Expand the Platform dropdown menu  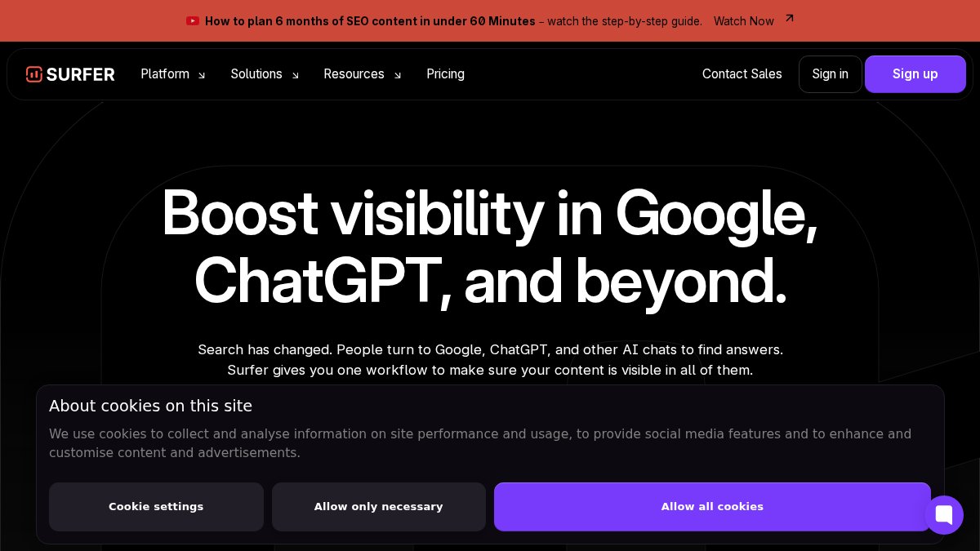(x=165, y=74)
